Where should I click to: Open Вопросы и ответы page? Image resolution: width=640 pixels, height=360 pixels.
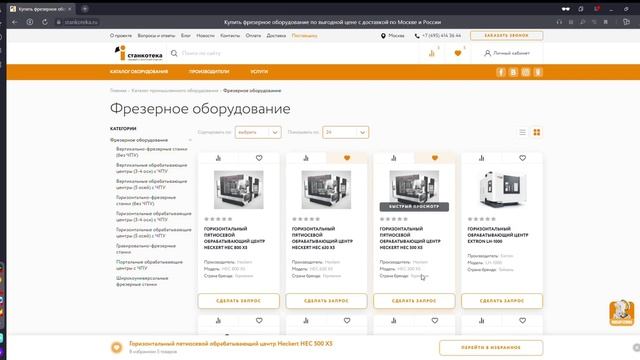coord(156,36)
